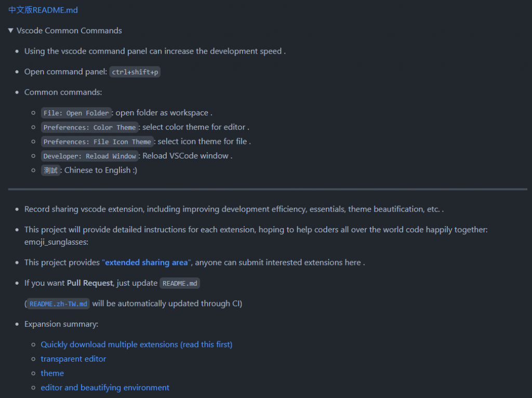Screen dimensions: 532x398
Task: Click the Preferences: Color Theme code label
Action: click(x=89, y=127)
